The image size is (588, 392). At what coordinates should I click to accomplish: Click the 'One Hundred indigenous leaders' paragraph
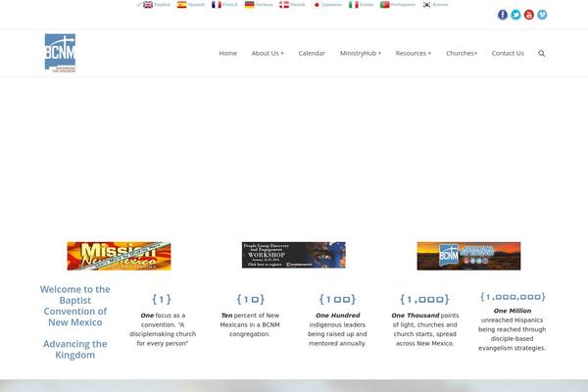(337, 329)
